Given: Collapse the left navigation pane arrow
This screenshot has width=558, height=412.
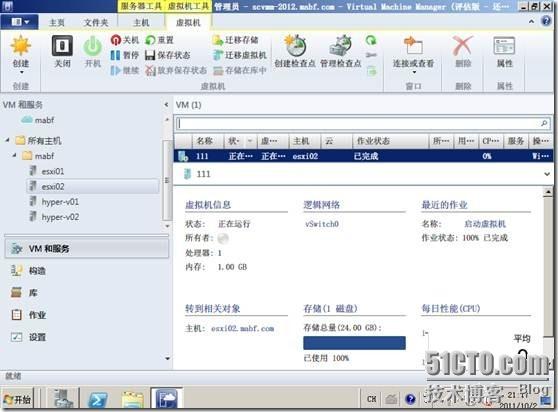Looking at the screenshot, I should tap(166, 105).
